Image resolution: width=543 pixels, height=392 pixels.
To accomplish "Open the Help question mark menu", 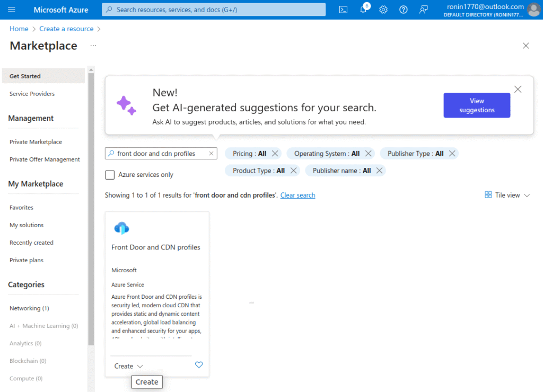I will click(x=404, y=10).
